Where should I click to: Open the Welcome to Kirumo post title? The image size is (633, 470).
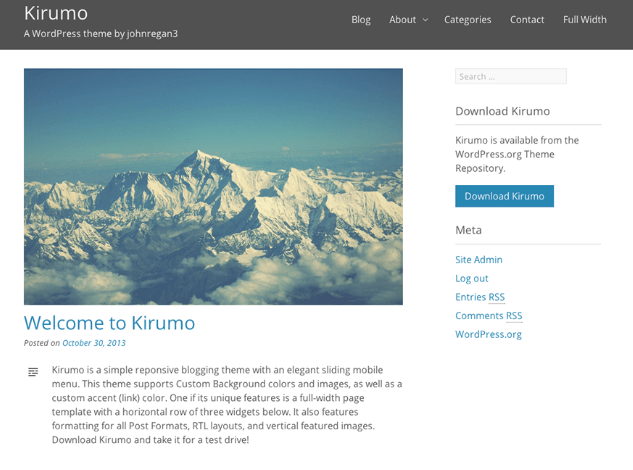(109, 323)
